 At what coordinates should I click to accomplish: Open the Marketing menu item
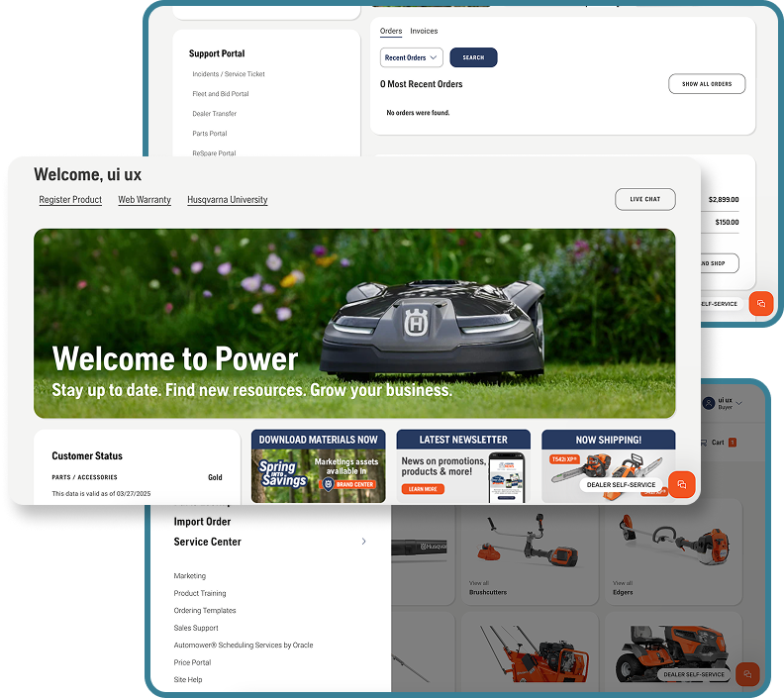(x=189, y=576)
